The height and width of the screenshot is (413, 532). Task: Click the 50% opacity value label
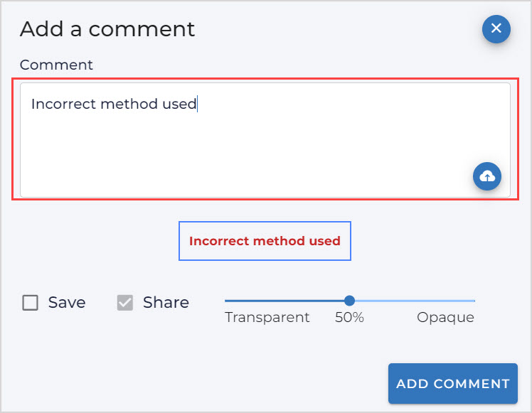point(349,318)
